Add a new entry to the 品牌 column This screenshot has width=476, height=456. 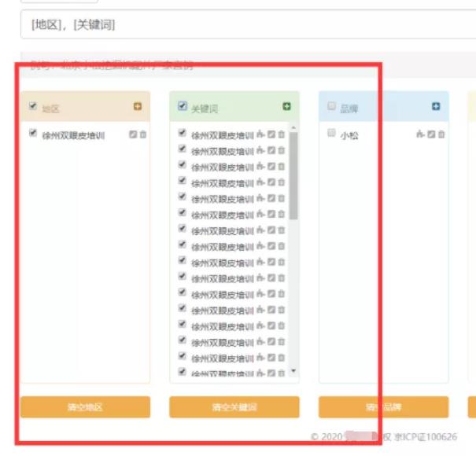tap(436, 106)
